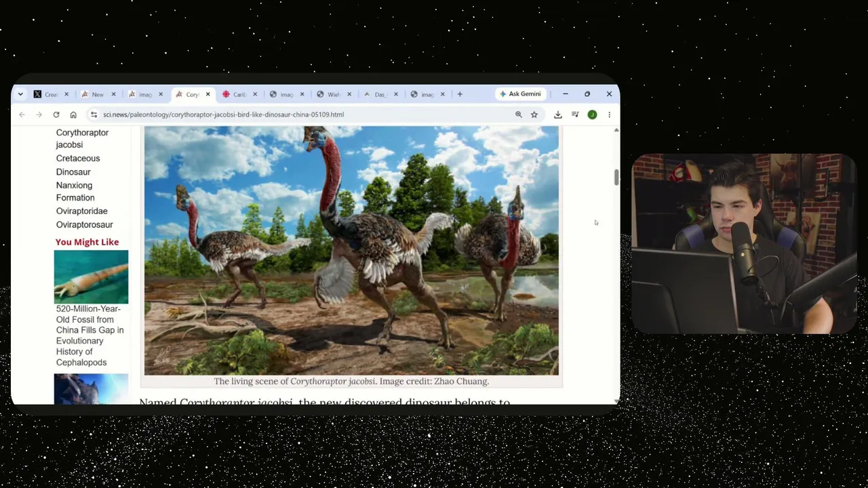Open the media controls icon
The image size is (868, 488).
point(575,115)
